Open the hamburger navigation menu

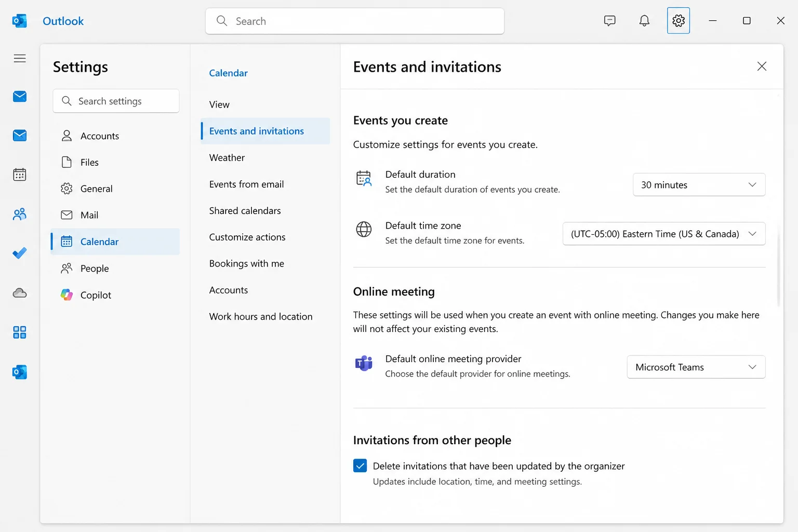[20, 58]
